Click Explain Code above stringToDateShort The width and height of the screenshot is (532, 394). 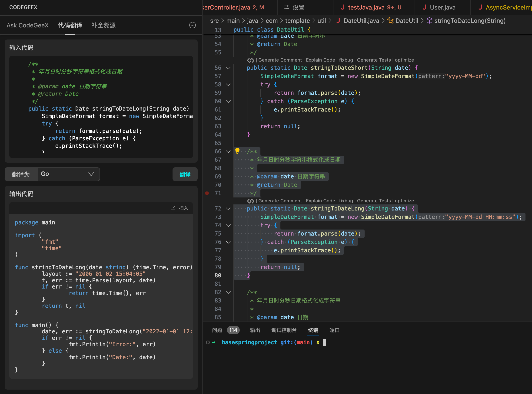tap(320, 60)
